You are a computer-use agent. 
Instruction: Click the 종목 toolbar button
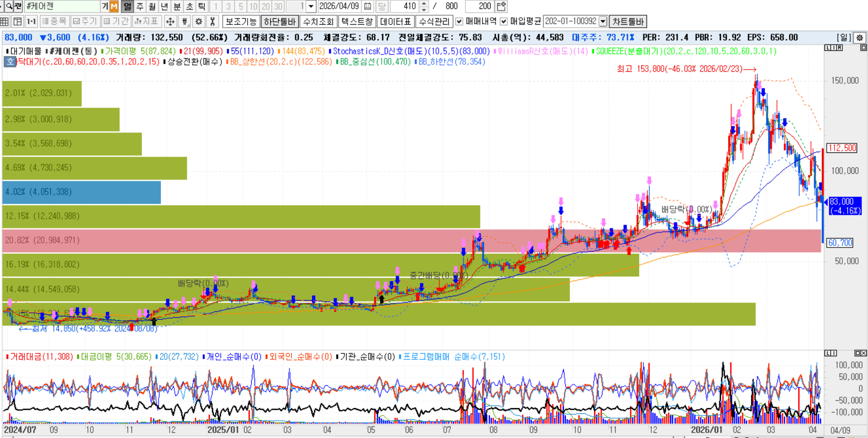tap(54, 21)
